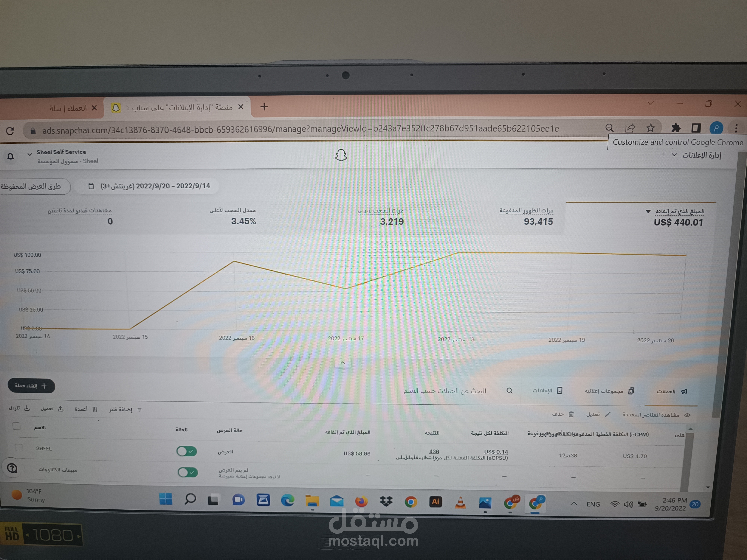Viewport: 747px width, 560px height.
Task: Open the Chrome tab search chevron
Action: click(650, 103)
